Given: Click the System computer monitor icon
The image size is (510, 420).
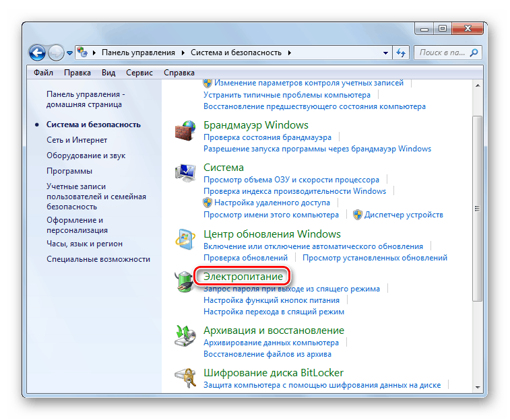Looking at the screenshot, I should tap(185, 173).
